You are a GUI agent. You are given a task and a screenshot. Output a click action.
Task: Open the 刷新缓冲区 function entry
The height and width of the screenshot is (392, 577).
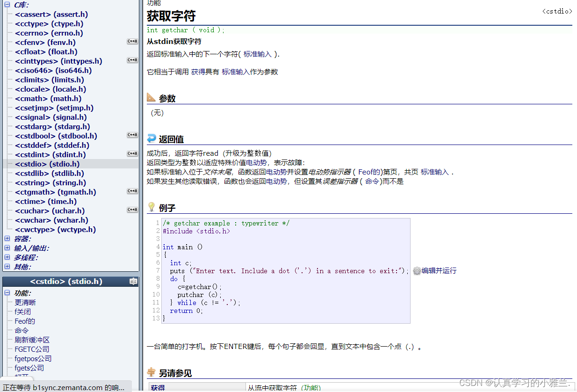32,340
